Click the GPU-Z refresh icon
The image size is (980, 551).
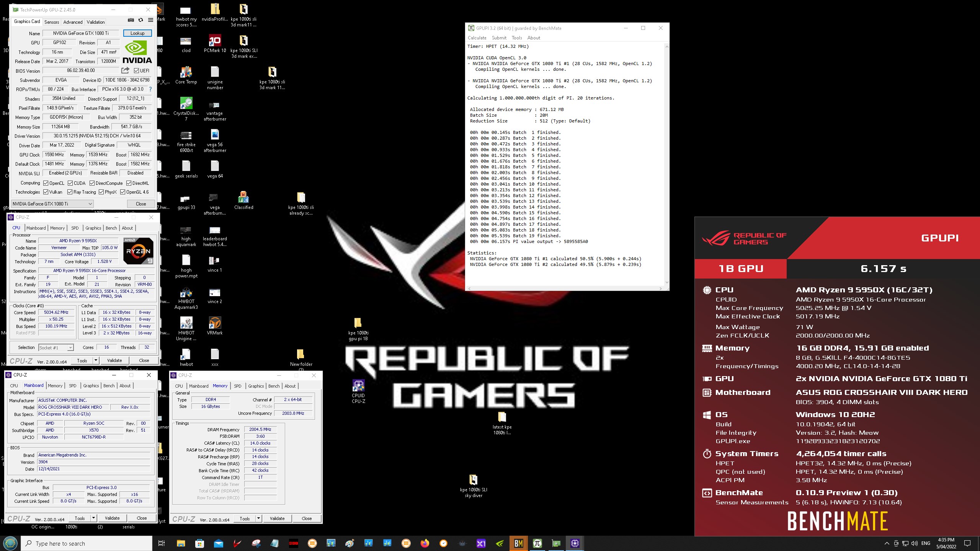click(140, 20)
